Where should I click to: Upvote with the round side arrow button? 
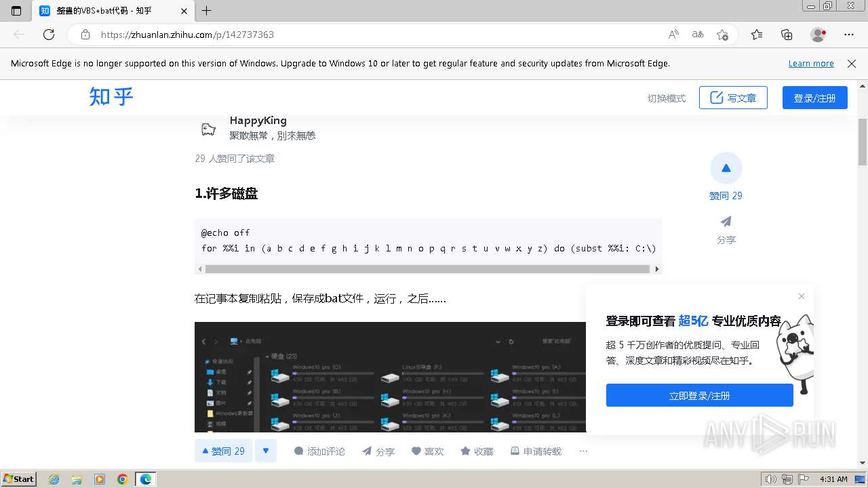click(726, 168)
